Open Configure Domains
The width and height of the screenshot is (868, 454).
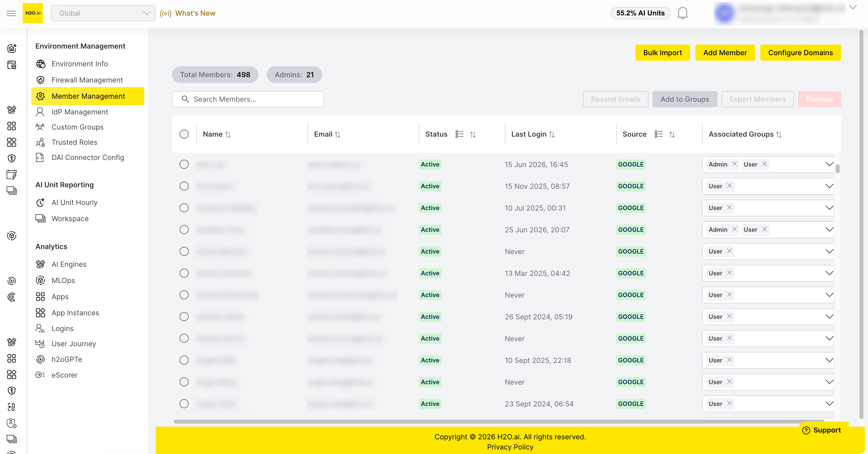800,53
